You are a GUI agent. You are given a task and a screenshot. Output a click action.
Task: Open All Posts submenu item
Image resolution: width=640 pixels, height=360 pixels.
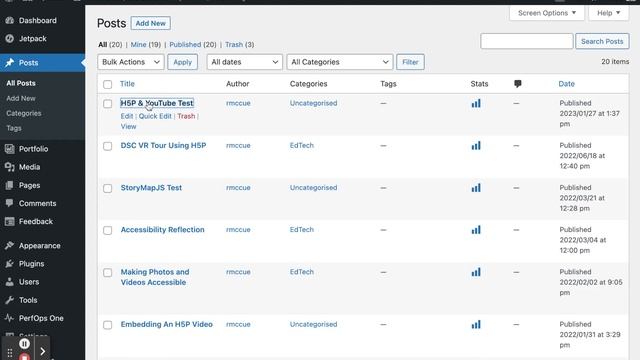pos(21,83)
